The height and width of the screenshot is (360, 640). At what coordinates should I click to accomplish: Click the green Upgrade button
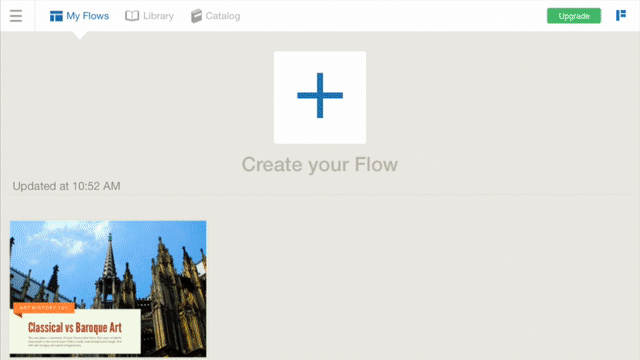[x=574, y=16]
